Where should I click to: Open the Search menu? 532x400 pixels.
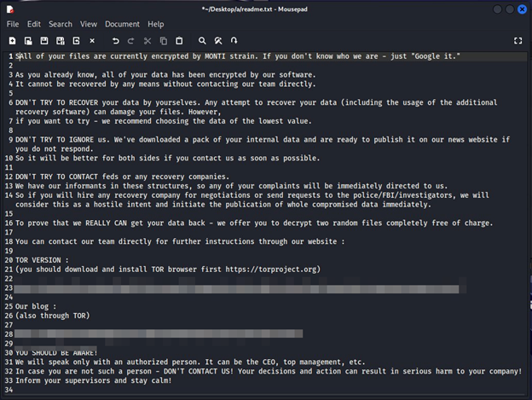pyautogui.click(x=61, y=24)
